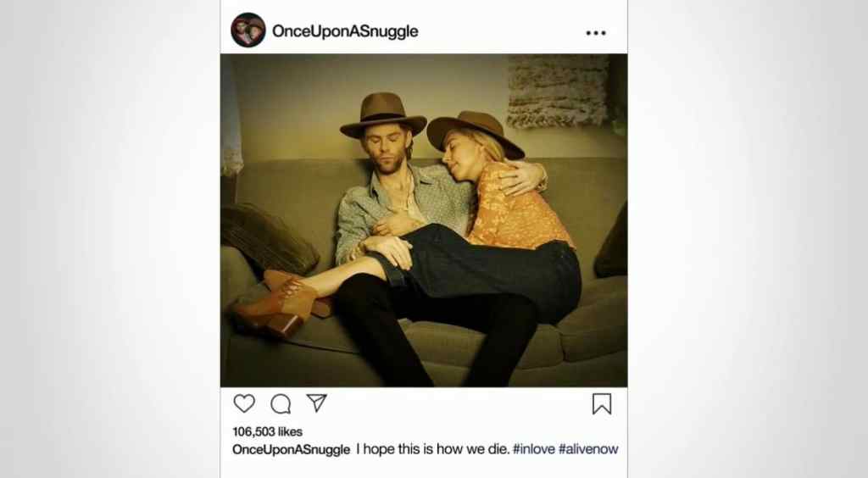The image size is (868, 478).
Task: Save the post with the bookmark icon
Action: (x=601, y=404)
